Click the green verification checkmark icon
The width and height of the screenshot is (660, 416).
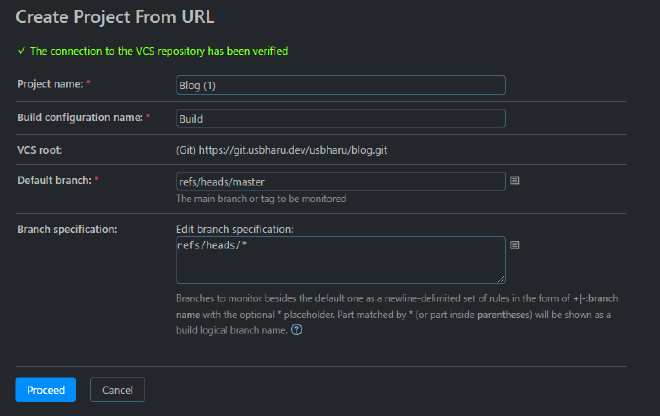point(21,50)
